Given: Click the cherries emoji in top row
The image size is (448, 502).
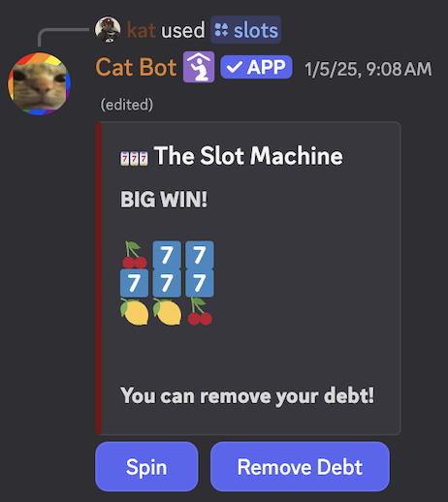Looking at the screenshot, I should 135,255.
